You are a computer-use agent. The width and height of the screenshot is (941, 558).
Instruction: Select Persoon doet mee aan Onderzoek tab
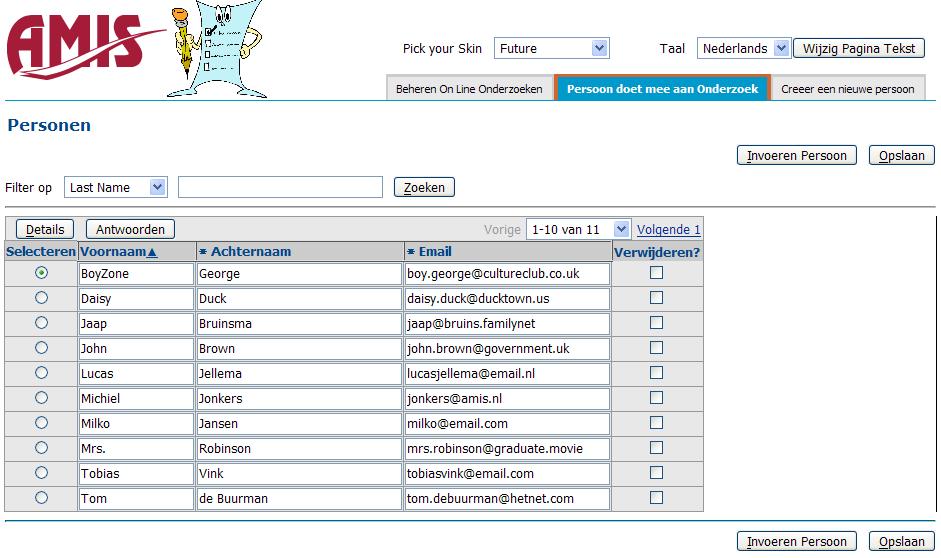tap(662, 89)
